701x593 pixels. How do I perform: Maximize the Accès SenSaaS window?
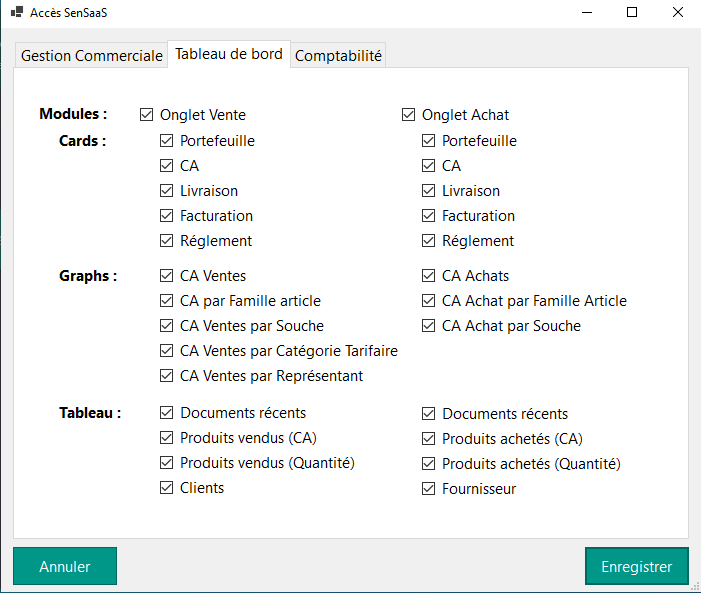[632, 13]
